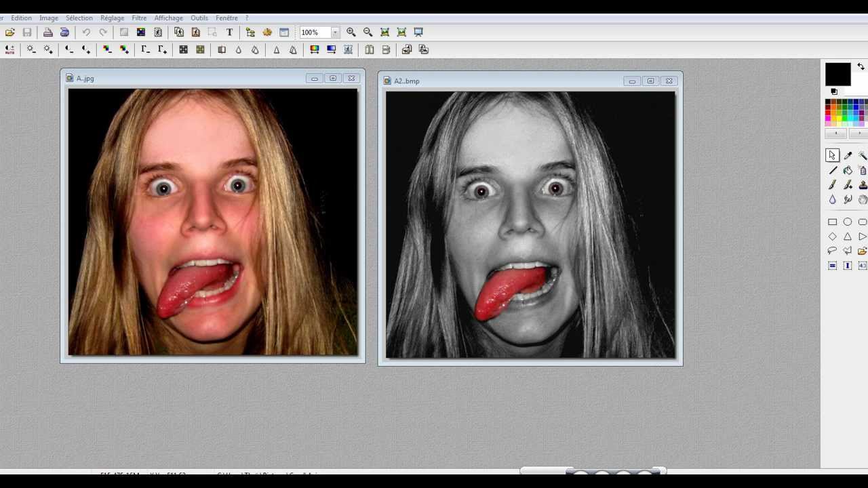Choose the Diamond selection shape
This screenshot has height=488, width=868.
(833, 237)
